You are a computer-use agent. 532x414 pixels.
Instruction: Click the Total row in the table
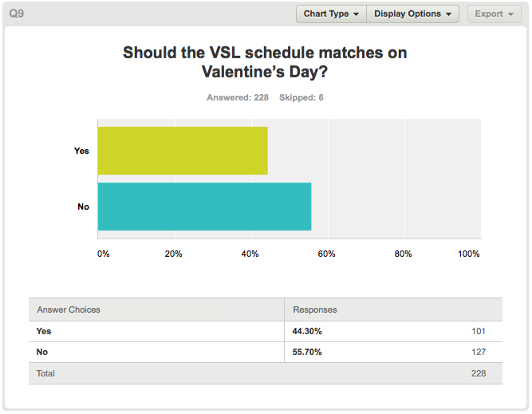pos(266,373)
